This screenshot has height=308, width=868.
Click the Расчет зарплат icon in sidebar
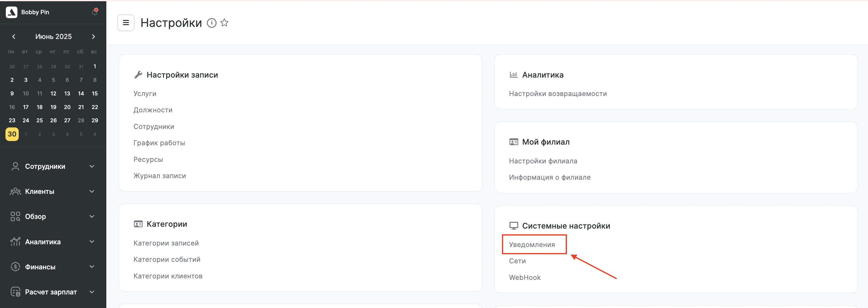(15, 292)
